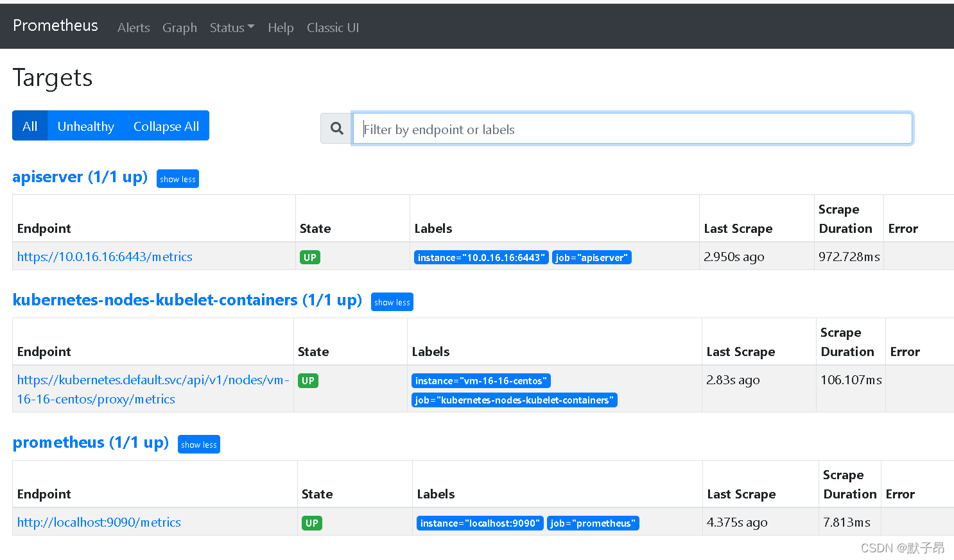Click job="apiserver" label badge
The image size is (954, 560).
pos(592,257)
